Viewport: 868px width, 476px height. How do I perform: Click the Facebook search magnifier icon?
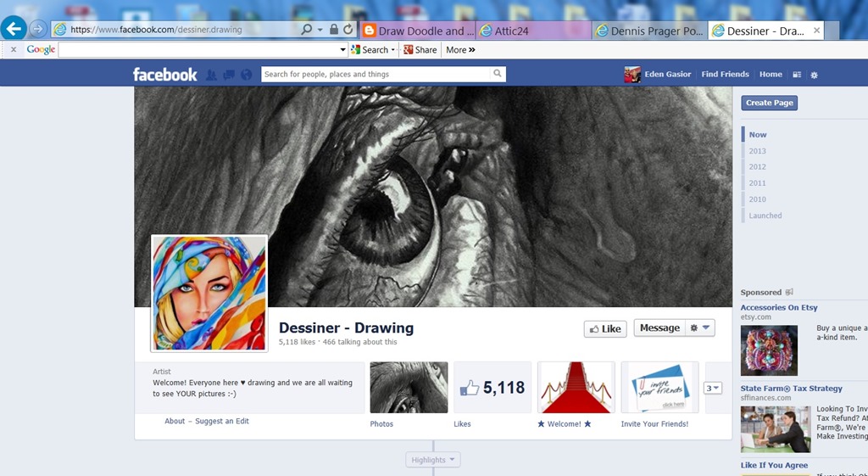(x=497, y=74)
